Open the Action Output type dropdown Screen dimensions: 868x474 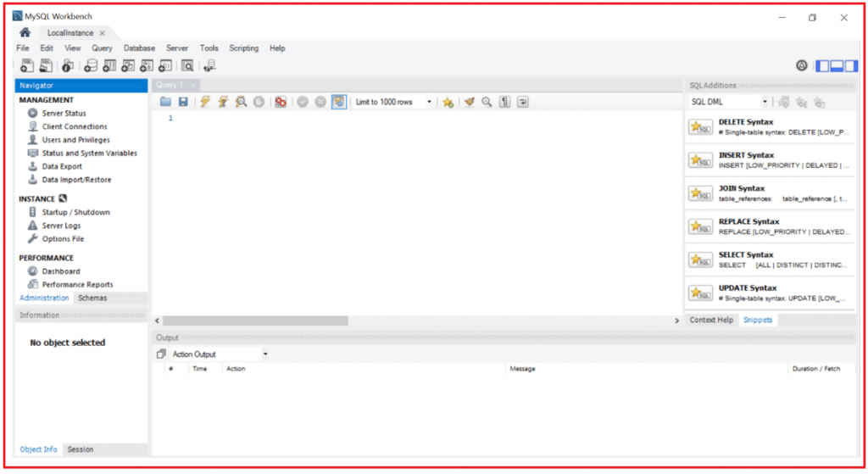264,354
